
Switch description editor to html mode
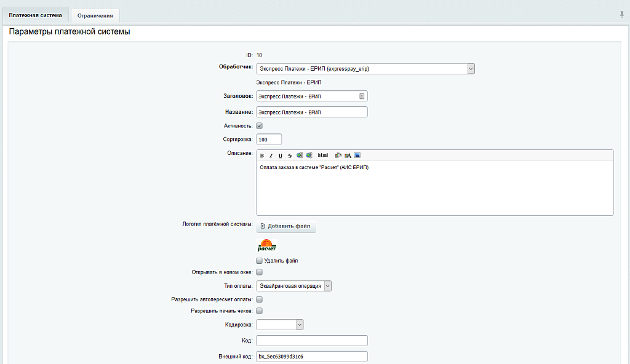(x=322, y=156)
